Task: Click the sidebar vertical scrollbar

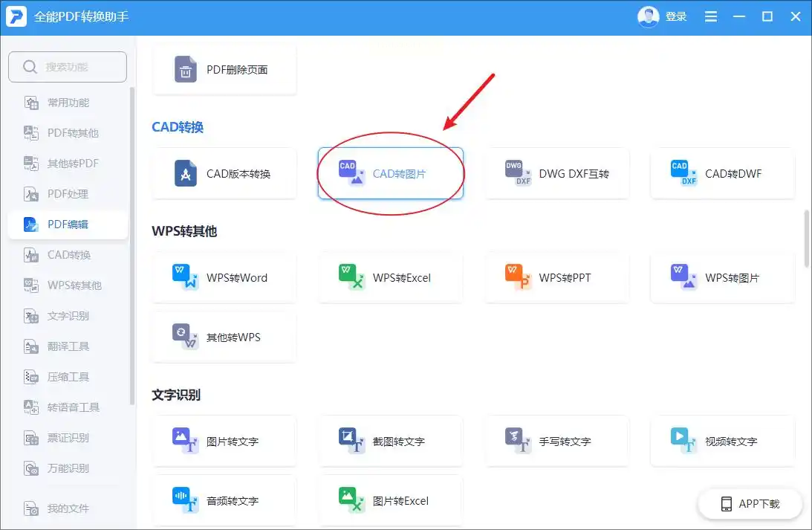Action: 132,247
